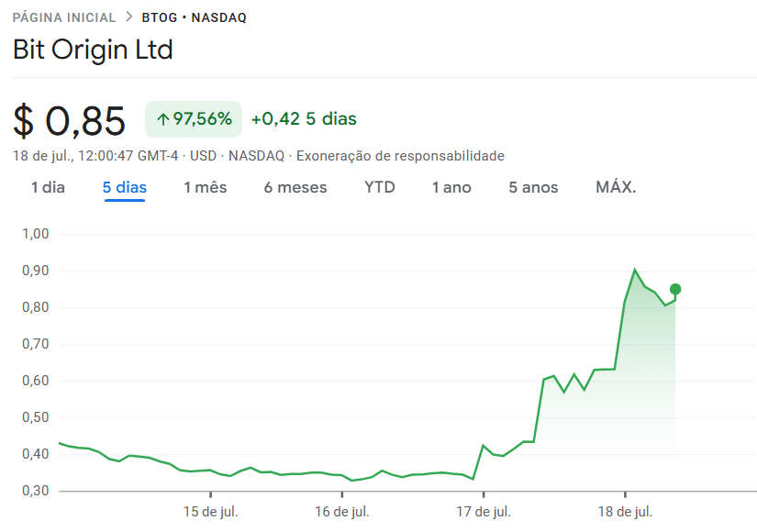Select the 1 dia range tab
Image resolution: width=757 pixels, height=532 pixels.
click(x=48, y=187)
